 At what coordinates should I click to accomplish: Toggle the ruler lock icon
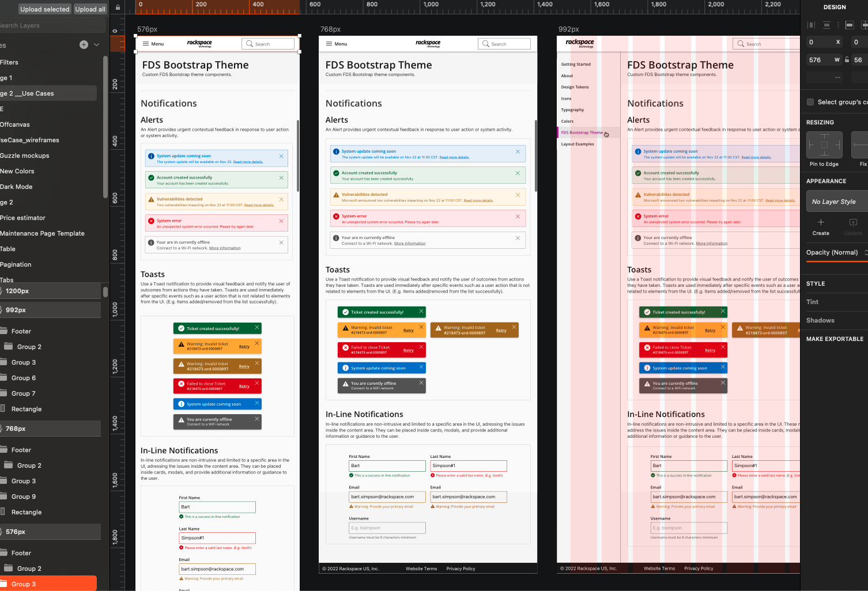[118, 8]
